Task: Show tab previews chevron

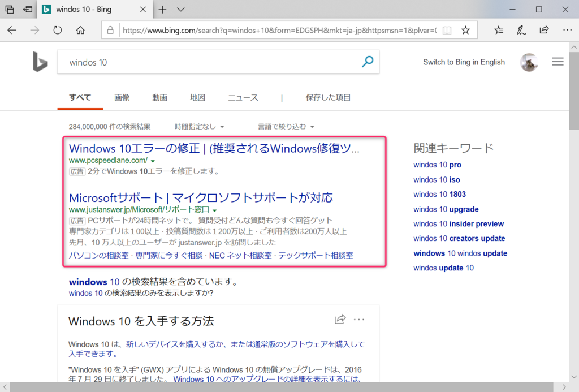Action: pyautogui.click(x=180, y=10)
